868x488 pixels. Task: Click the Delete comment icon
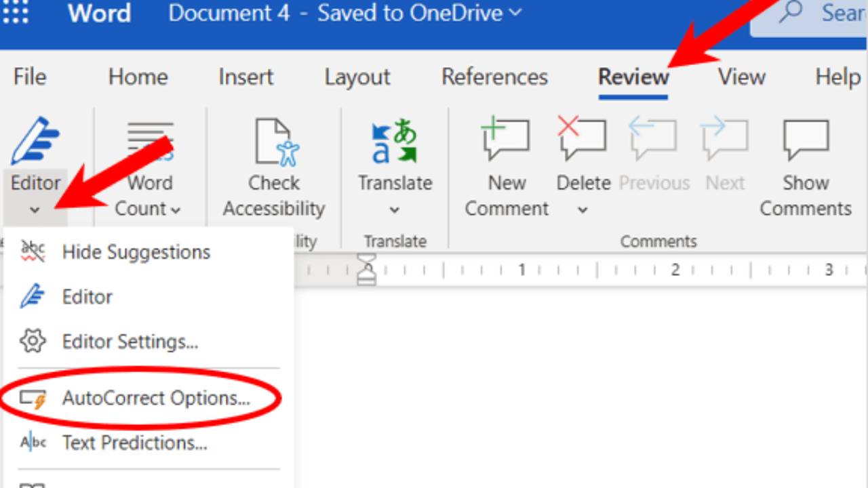583,140
